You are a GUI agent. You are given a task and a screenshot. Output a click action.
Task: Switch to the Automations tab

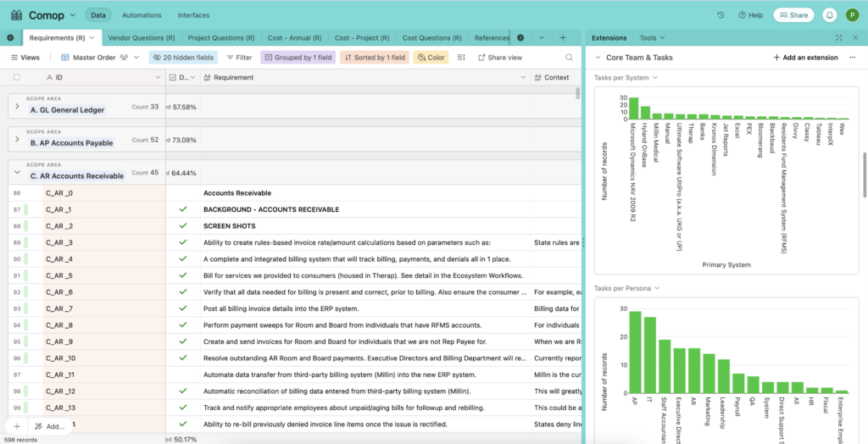[142, 15]
